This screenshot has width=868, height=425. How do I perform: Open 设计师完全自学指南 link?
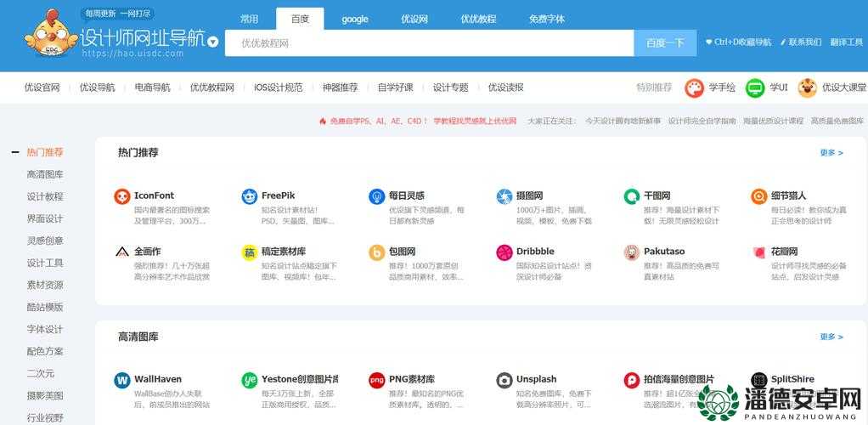pos(702,121)
